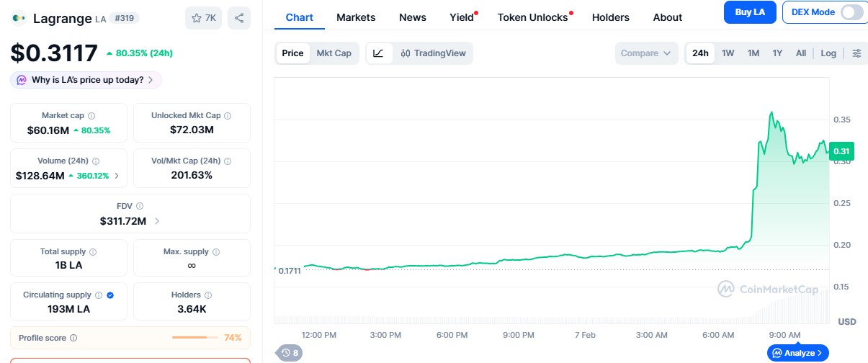Open the Markets tab
Viewport: 868px width, 363px height.
(x=356, y=17)
